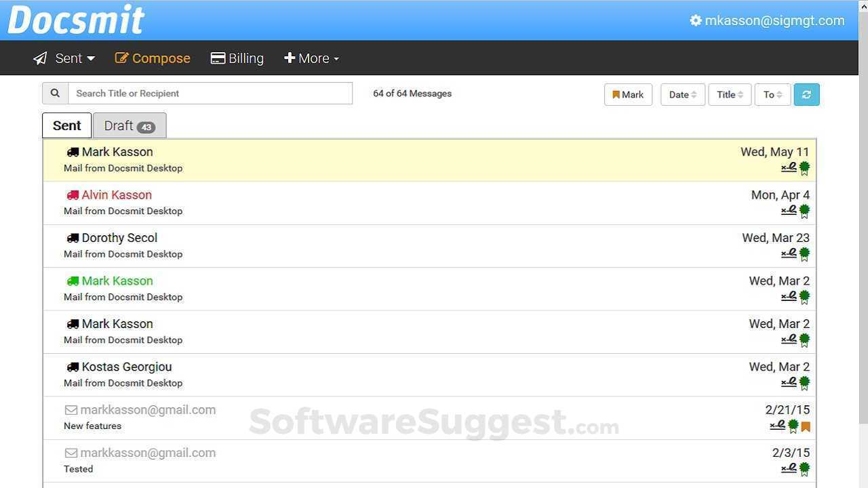Screen dimensions: 868x488
Task: Click inside the Search Title or Recipient field
Action: pos(210,93)
